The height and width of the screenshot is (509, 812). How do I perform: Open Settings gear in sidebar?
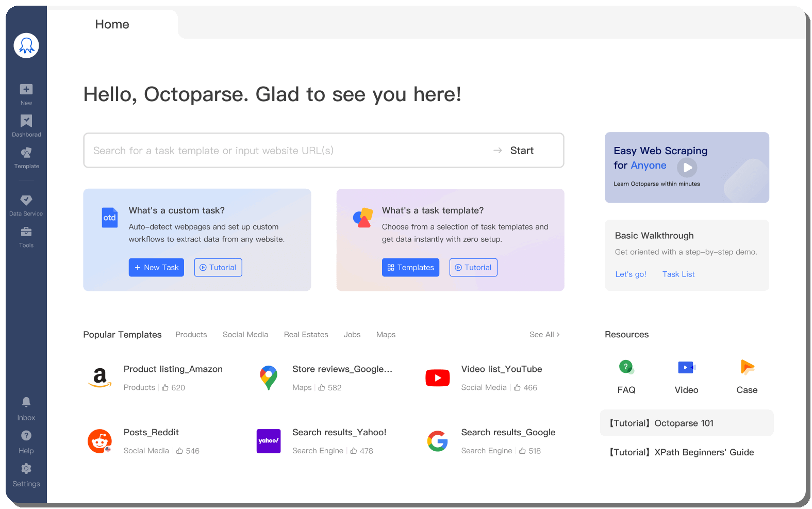26,468
